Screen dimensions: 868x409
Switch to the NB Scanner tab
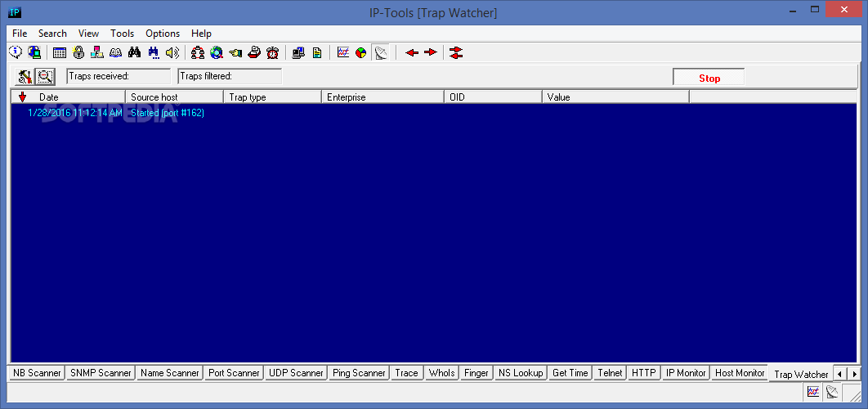(37, 373)
